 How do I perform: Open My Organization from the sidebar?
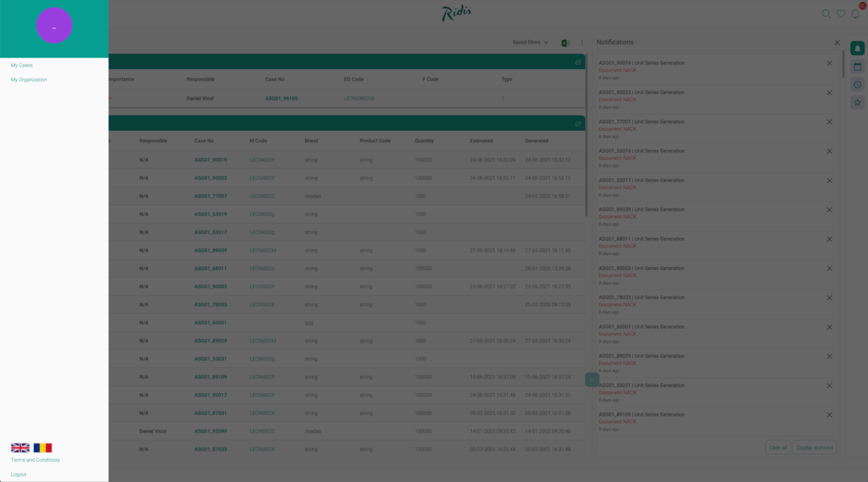click(x=28, y=79)
